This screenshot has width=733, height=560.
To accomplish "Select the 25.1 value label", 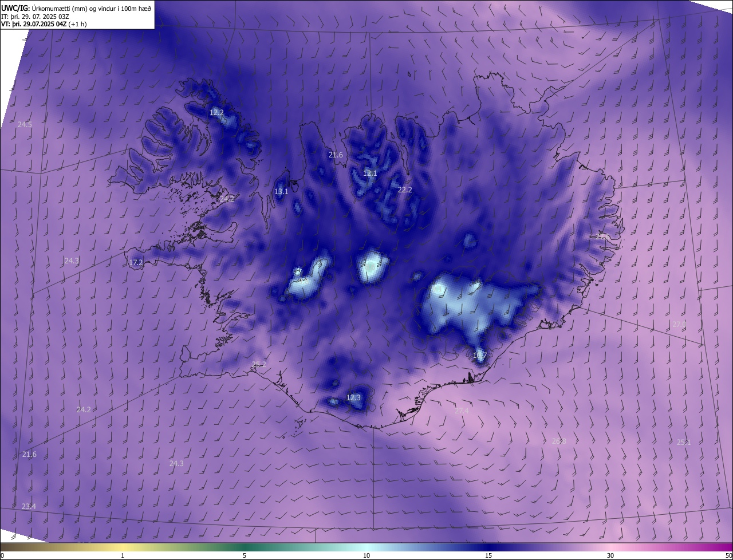I will click(x=684, y=442).
